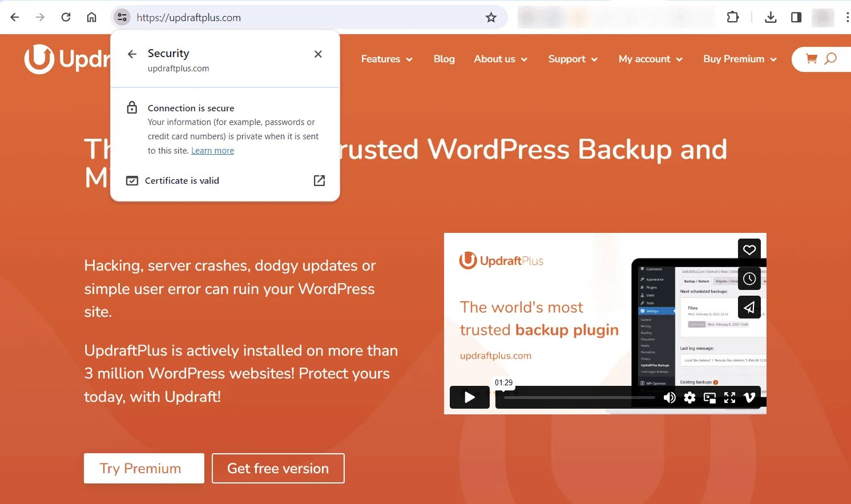Click Learn more in the security popup
851x504 pixels.
[x=212, y=151]
